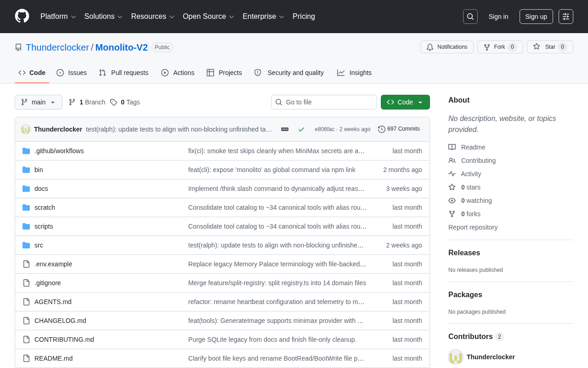The image size is (588, 368).
Task: Switch to the Pull requests tab
Action: 124,73
